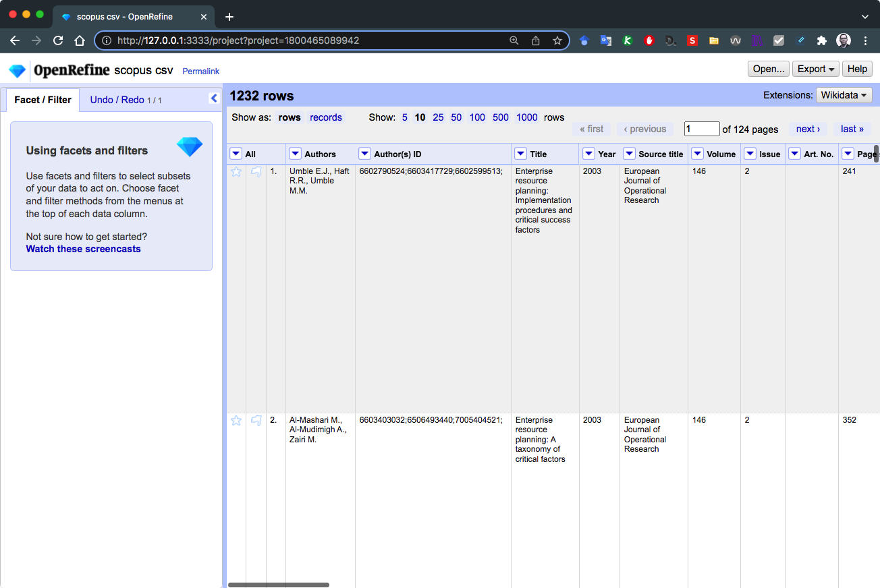Viewport: 880px width, 588px height.
Task: Open the Volume column dropdown menu
Action: pos(697,154)
